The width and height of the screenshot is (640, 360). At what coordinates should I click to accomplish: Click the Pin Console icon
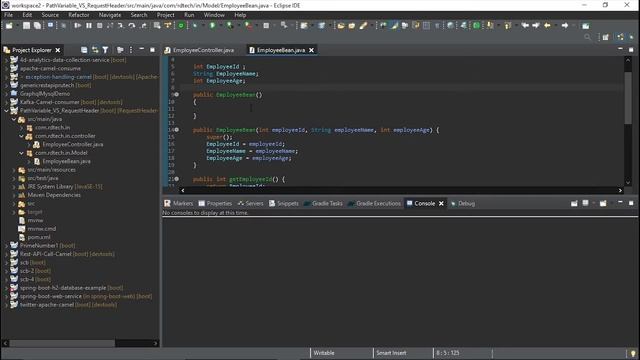click(574, 203)
